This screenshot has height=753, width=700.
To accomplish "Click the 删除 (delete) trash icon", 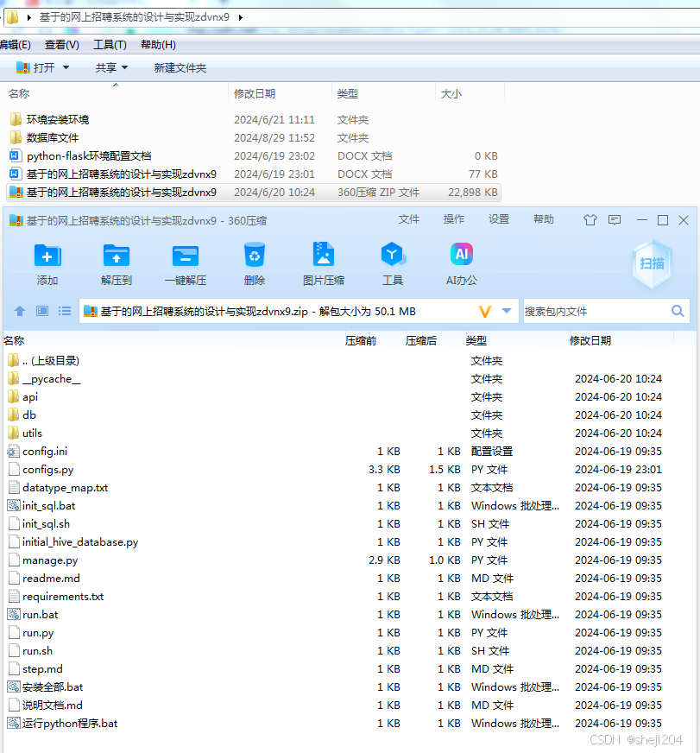I will click(x=255, y=255).
